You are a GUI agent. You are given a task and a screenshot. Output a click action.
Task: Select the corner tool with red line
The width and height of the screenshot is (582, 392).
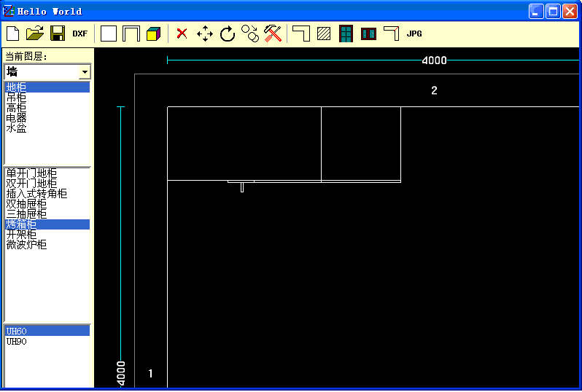point(391,34)
